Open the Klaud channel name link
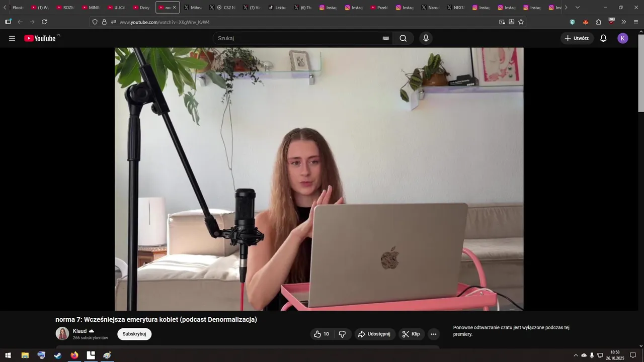 pos(79,331)
